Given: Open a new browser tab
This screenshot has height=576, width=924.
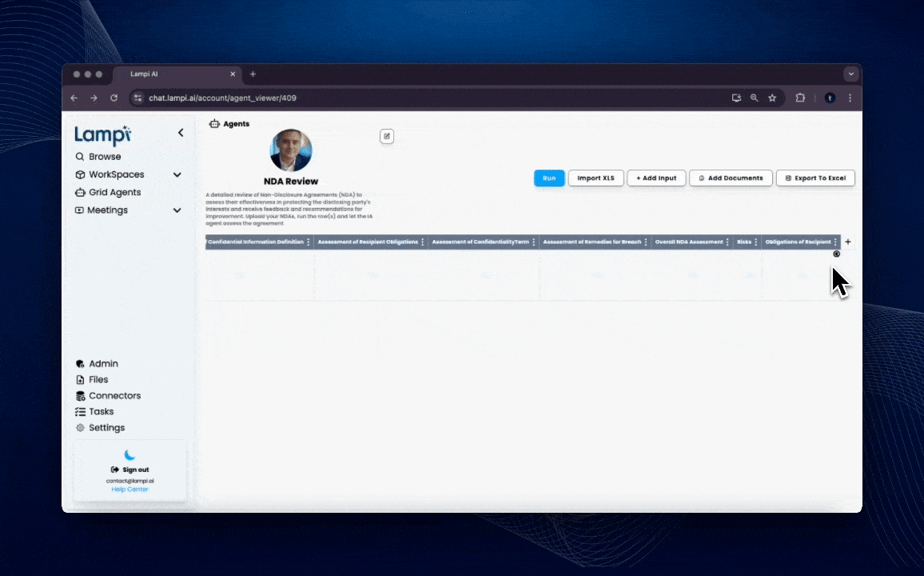Looking at the screenshot, I should tap(253, 74).
